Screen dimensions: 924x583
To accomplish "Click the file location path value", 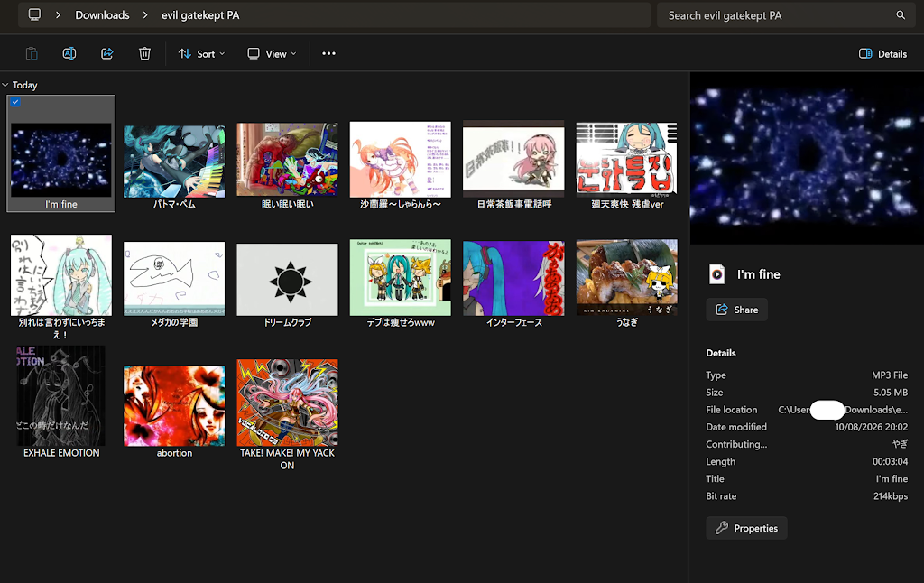I will [843, 410].
